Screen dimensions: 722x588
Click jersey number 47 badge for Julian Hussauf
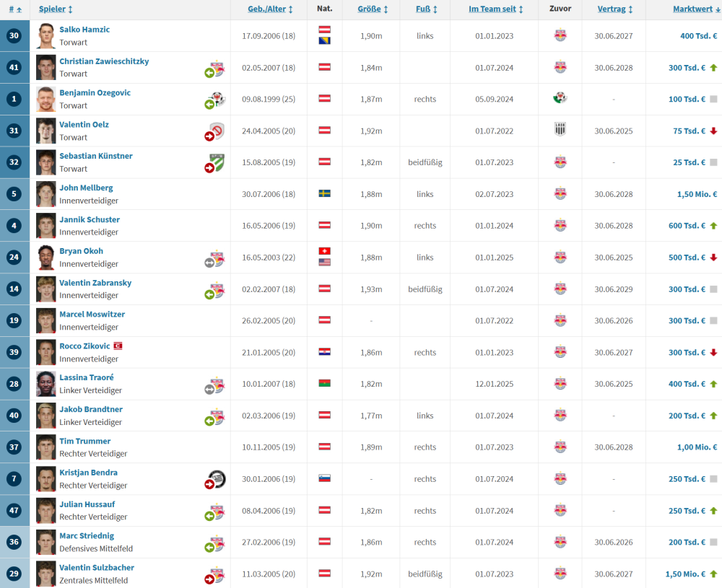pos(14,510)
